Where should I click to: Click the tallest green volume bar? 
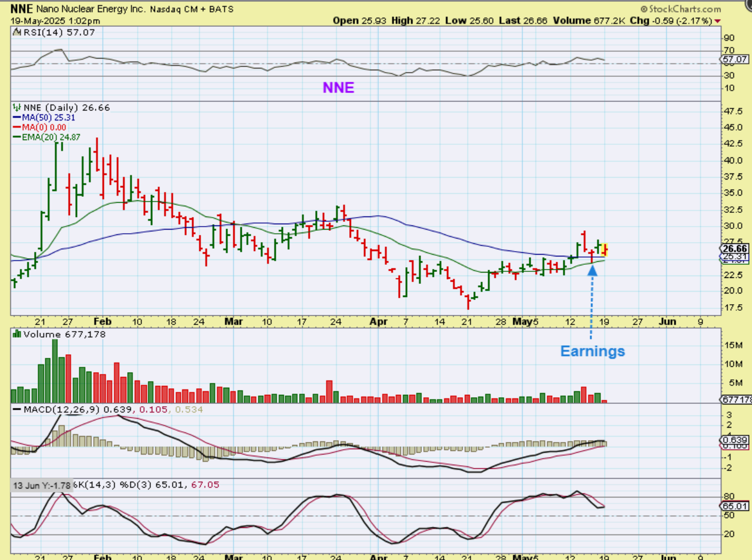(x=55, y=371)
